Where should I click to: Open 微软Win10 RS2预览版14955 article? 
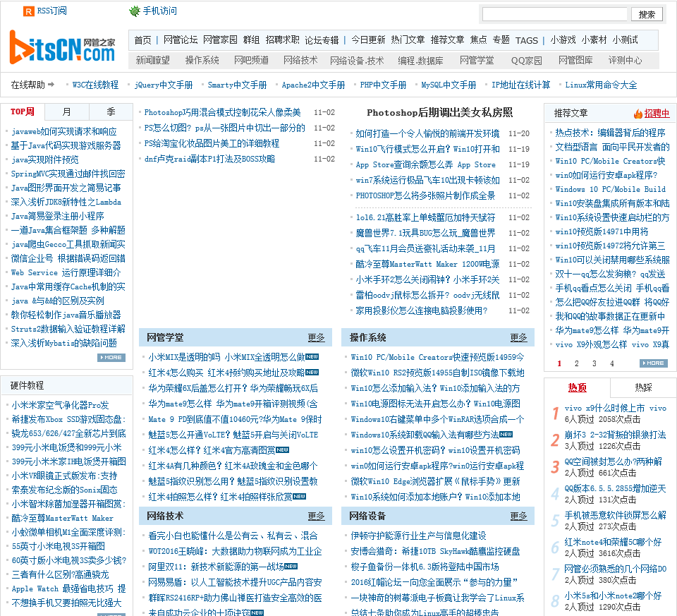point(437,373)
